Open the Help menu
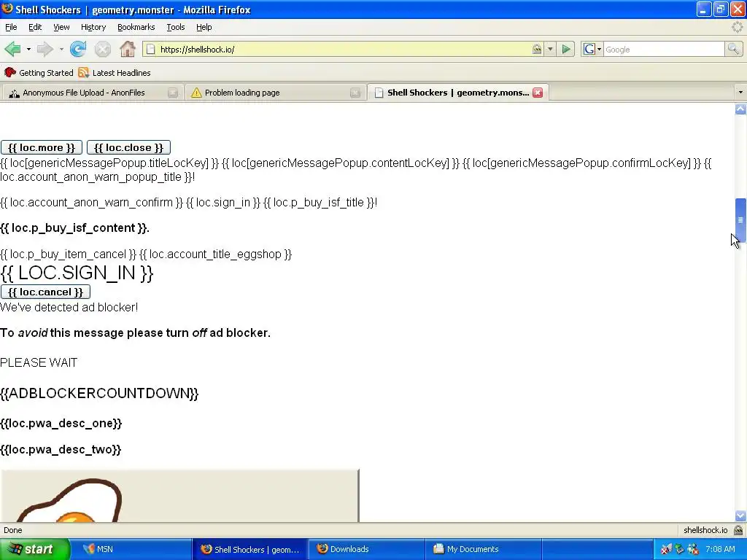 pyautogui.click(x=204, y=27)
